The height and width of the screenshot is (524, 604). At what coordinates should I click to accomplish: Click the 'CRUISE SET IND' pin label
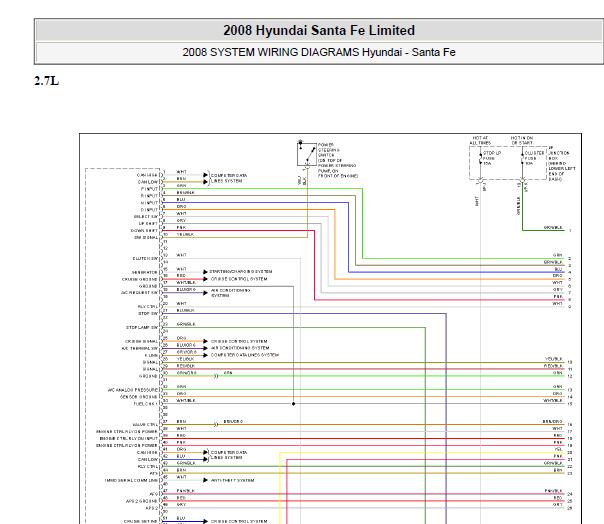(x=141, y=521)
